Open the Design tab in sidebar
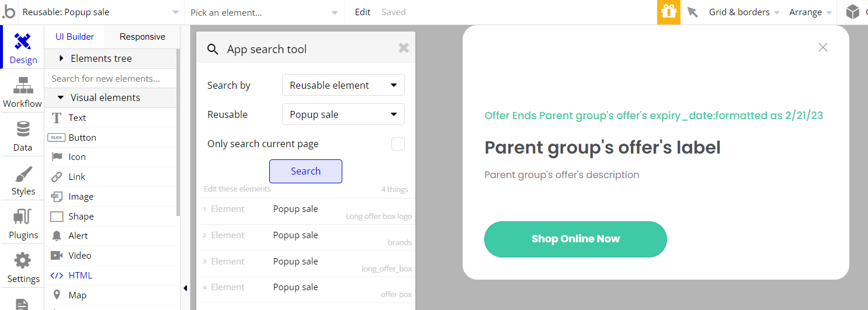The height and width of the screenshot is (310, 868). (x=23, y=47)
